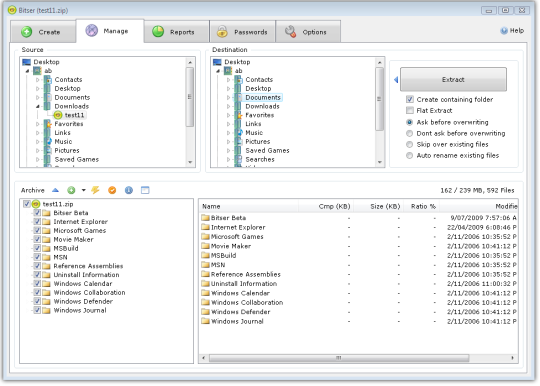This screenshot has height=386, width=540.
Task: Toggle Create containing folder checkbox
Action: [x=409, y=100]
